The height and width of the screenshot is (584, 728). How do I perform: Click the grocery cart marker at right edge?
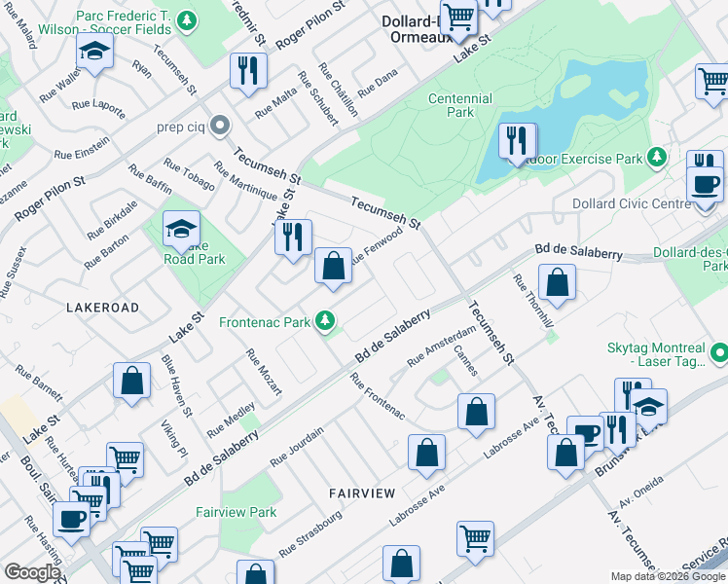tap(712, 87)
